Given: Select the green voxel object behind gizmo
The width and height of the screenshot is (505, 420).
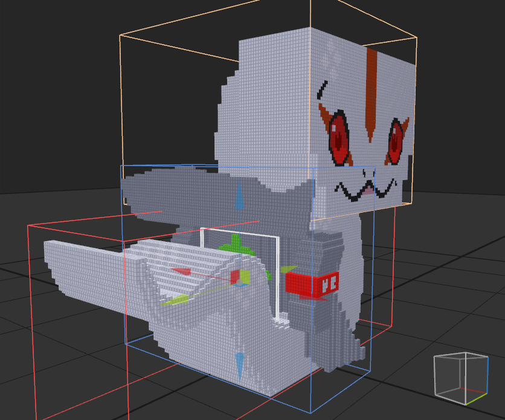Looking at the screenshot, I should pyautogui.click(x=237, y=246).
